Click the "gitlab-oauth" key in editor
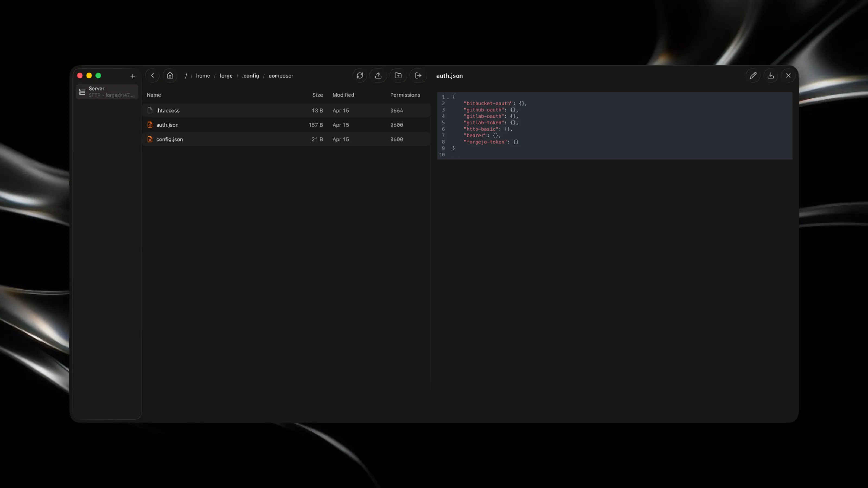This screenshot has width=868, height=488. tap(484, 116)
